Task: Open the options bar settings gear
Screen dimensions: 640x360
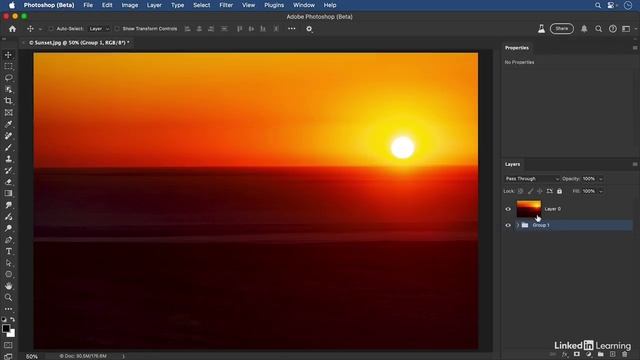Action: click(309, 29)
